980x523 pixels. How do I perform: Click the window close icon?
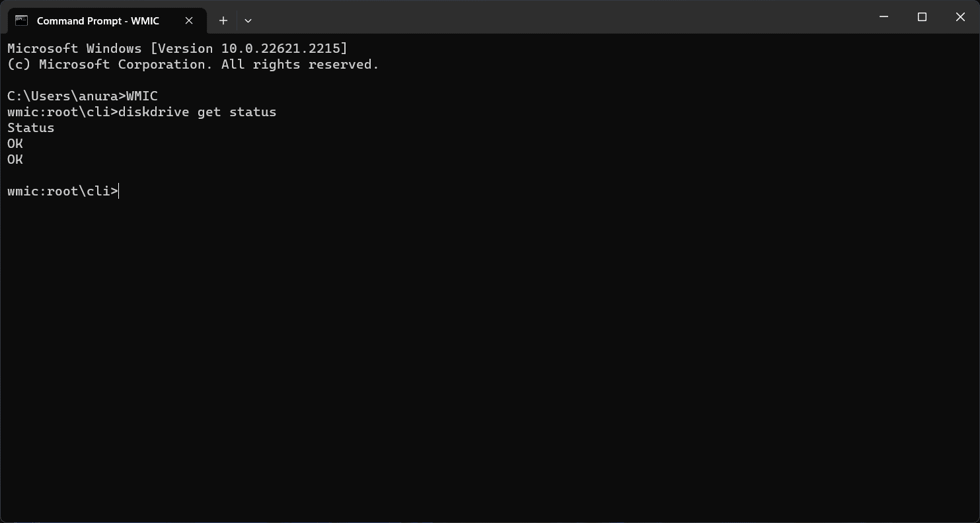click(960, 17)
